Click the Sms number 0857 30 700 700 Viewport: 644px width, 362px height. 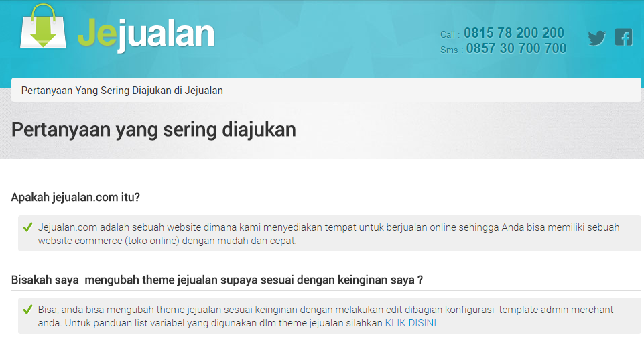click(516, 48)
